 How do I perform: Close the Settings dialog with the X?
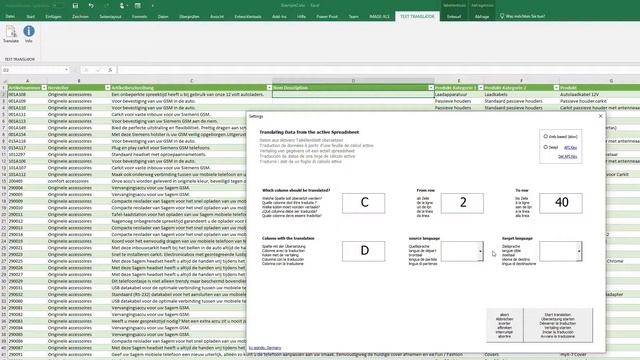point(600,116)
